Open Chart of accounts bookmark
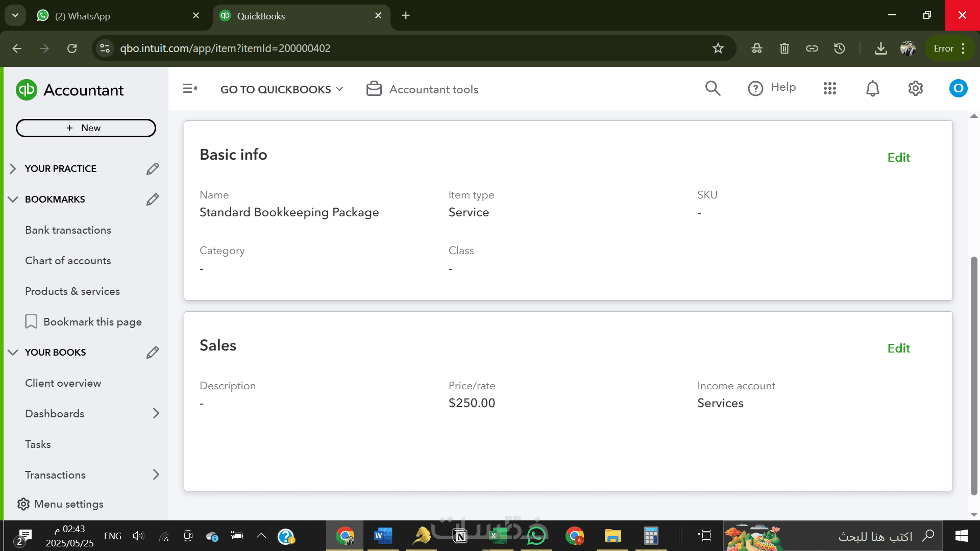 [x=68, y=261]
